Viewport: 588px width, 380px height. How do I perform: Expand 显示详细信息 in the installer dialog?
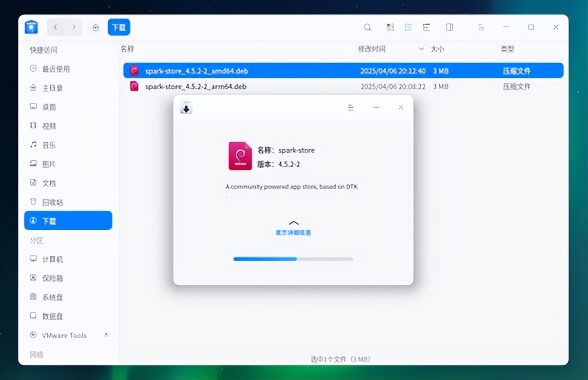click(293, 223)
